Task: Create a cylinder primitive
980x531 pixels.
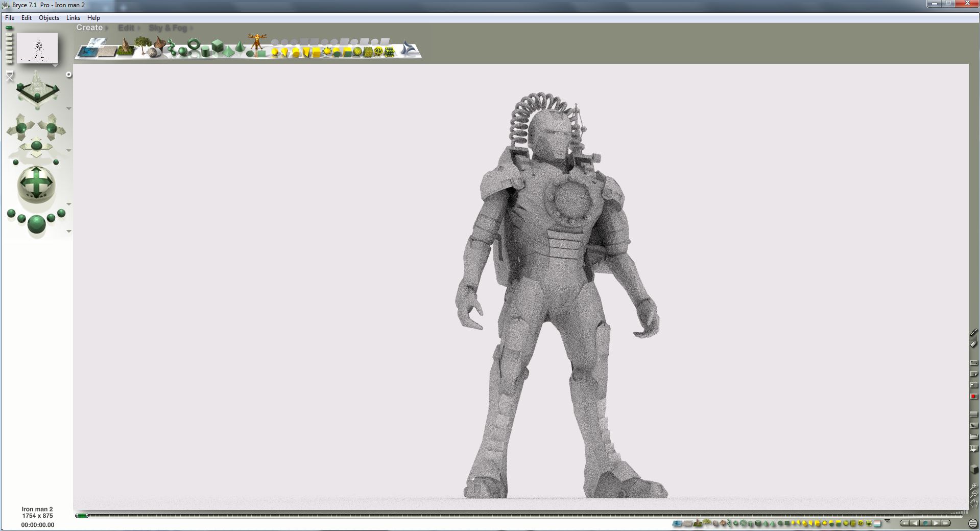Action: [x=205, y=51]
